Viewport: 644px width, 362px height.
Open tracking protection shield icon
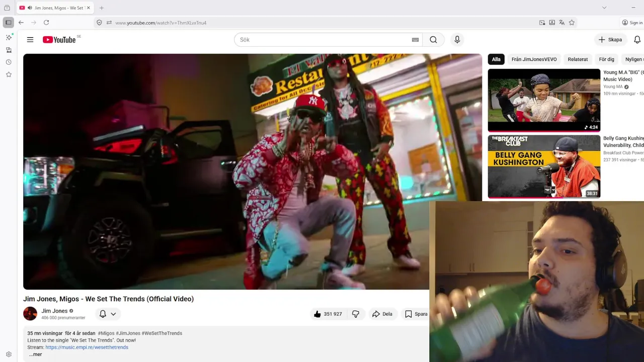[x=99, y=23]
